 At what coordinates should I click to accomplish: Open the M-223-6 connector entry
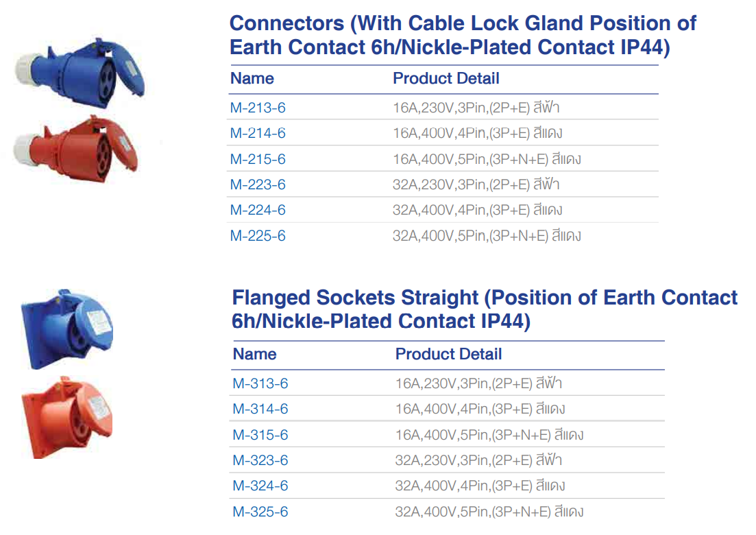coord(258,185)
